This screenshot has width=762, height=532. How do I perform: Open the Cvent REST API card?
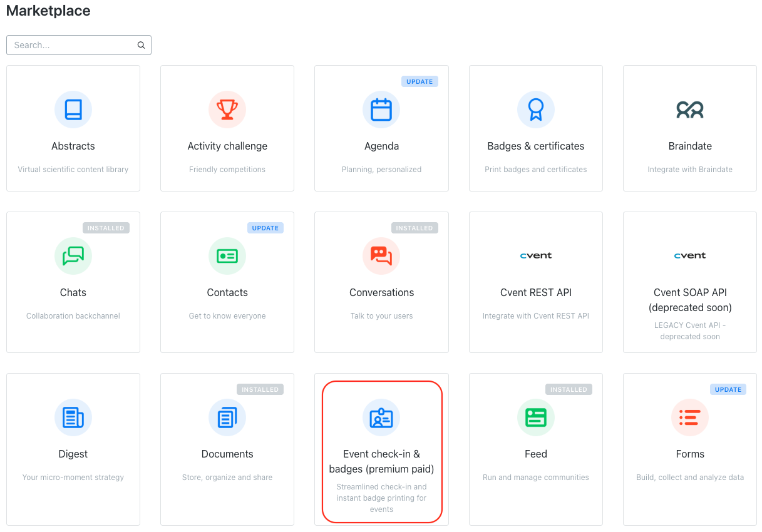535,282
